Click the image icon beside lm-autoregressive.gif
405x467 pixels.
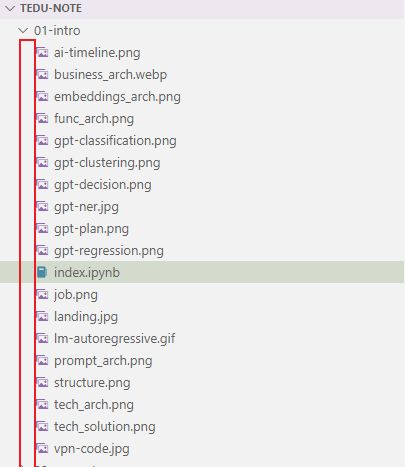click(x=42, y=338)
